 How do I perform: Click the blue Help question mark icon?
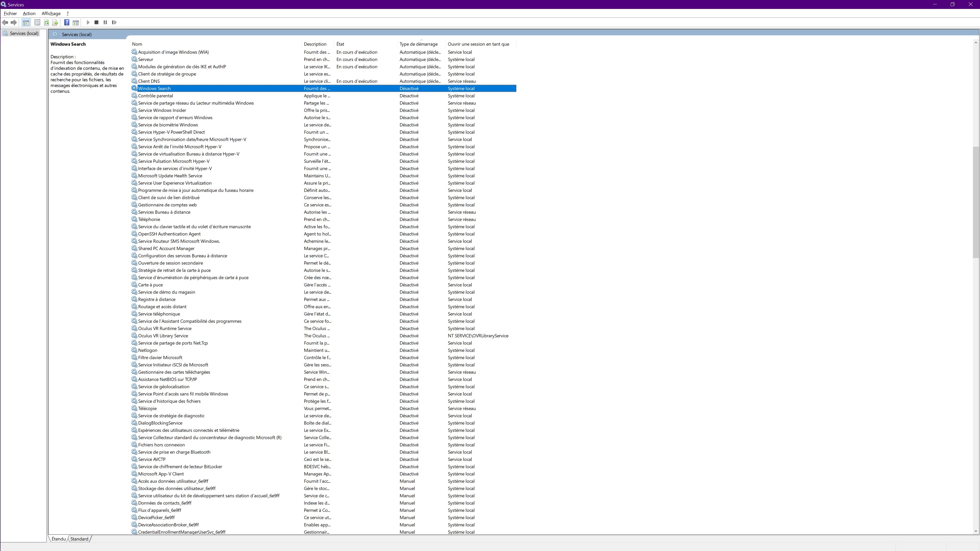coord(67,22)
